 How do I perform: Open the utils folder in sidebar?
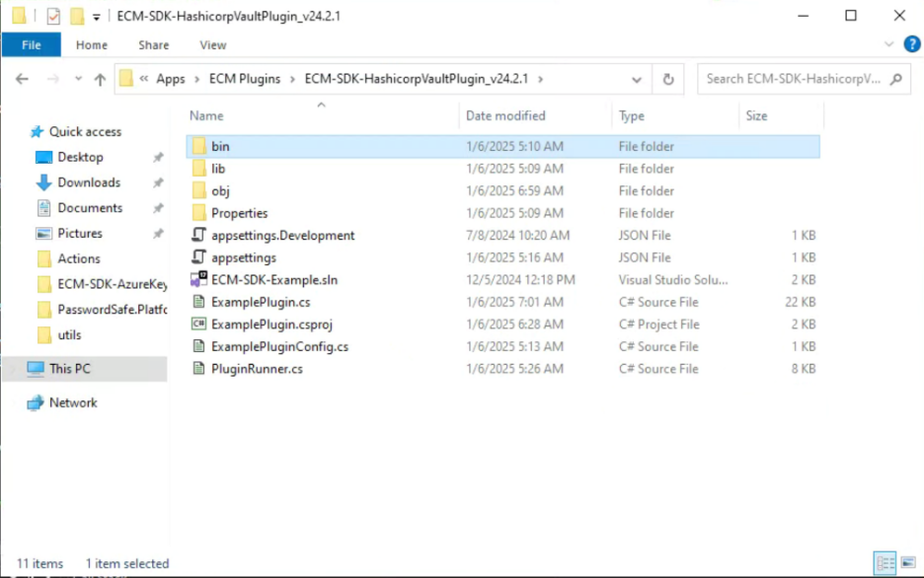click(69, 335)
